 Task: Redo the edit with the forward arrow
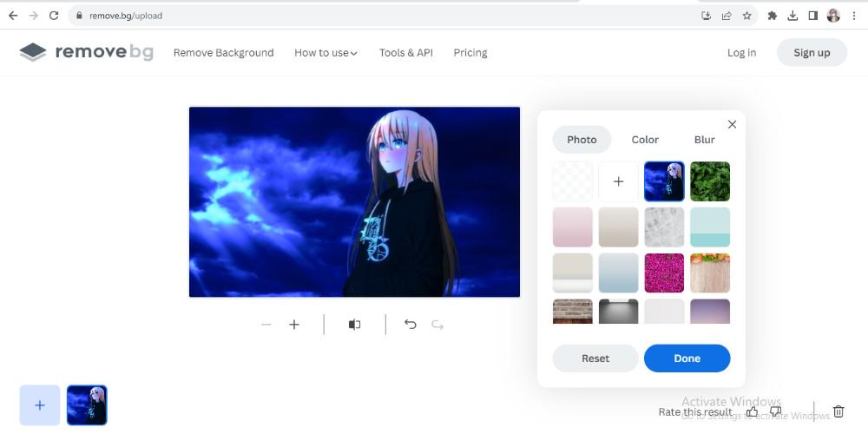437,325
